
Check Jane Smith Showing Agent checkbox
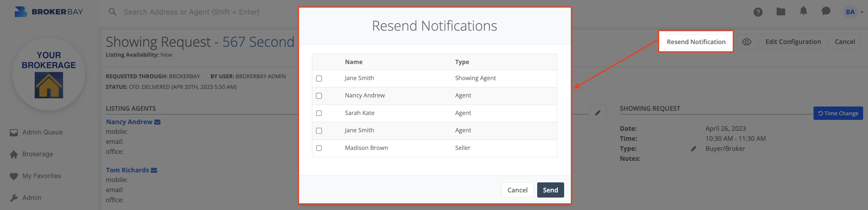click(319, 78)
